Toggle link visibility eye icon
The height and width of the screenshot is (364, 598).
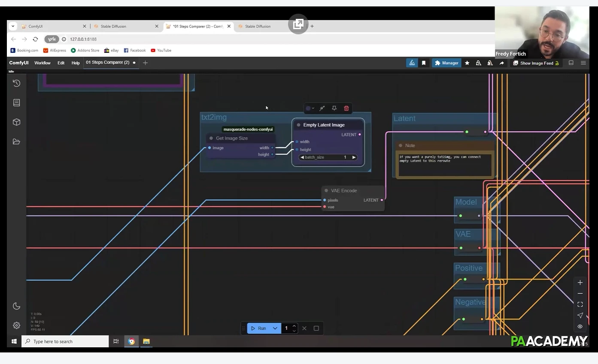580,327
